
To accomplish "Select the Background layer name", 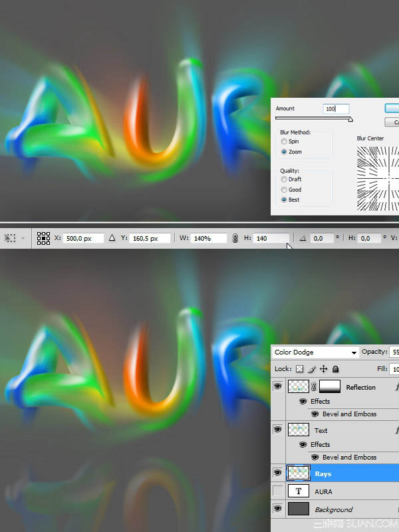I will (x=334, y=509).
